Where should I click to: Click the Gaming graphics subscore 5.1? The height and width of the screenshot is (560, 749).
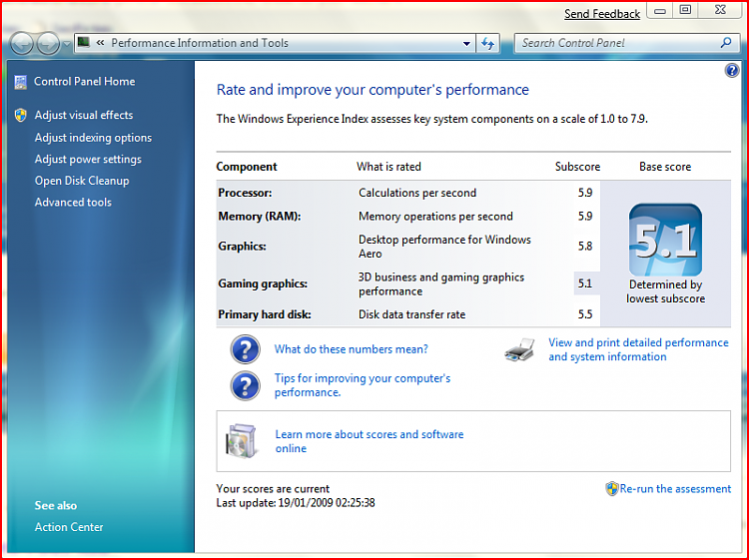tap(585, 283)
